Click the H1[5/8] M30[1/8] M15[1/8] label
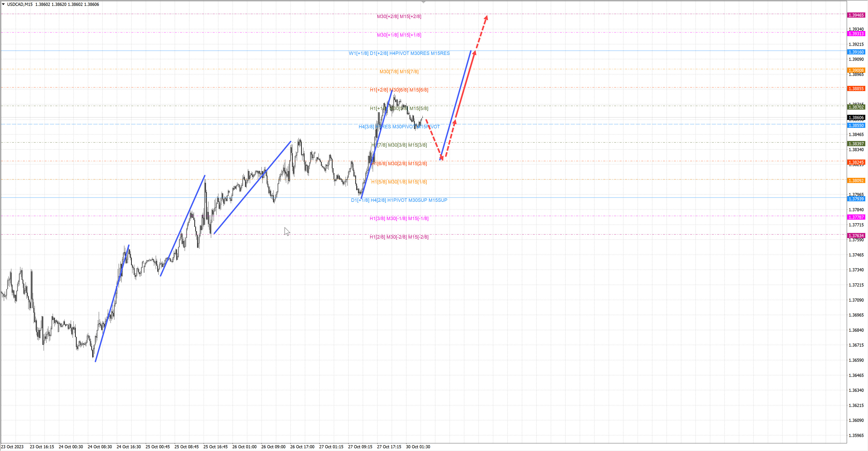The height and width of the screenshot is (451, 868). [x=399, y=182]
